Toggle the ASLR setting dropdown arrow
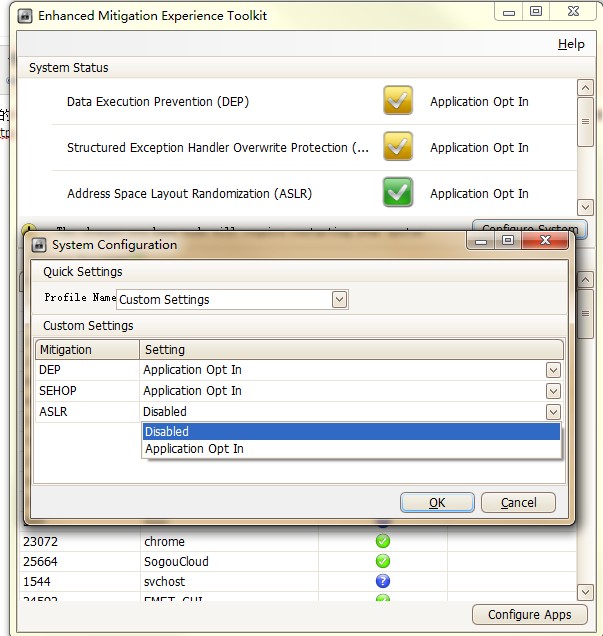The width and height of the screenshot is (603, 636). click(x=553, y=412)
